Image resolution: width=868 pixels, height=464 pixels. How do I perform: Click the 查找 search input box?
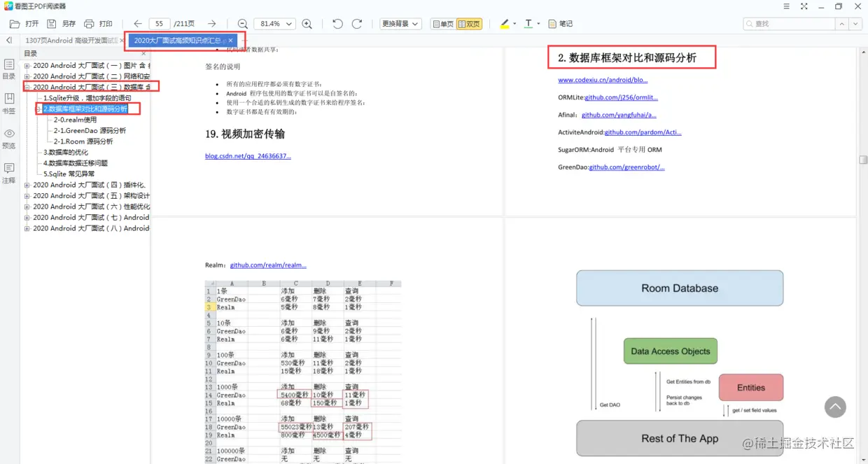[789, 24]
